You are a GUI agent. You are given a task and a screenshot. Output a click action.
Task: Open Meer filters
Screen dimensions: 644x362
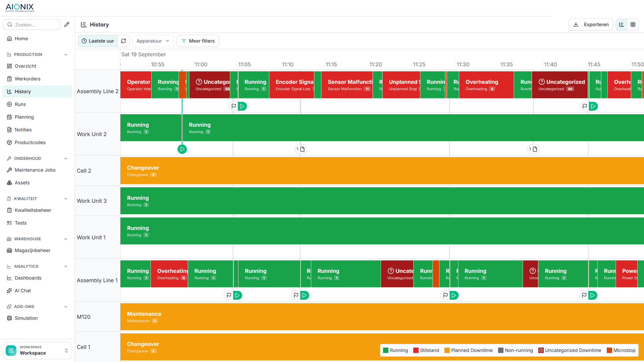pyautogui.click(x=198, y=41)
